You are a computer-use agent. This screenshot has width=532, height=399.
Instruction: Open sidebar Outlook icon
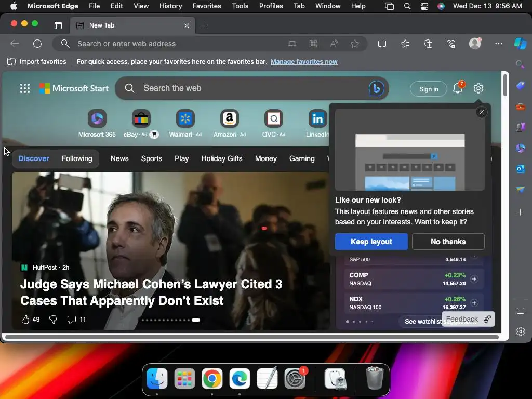pos(521,168)
